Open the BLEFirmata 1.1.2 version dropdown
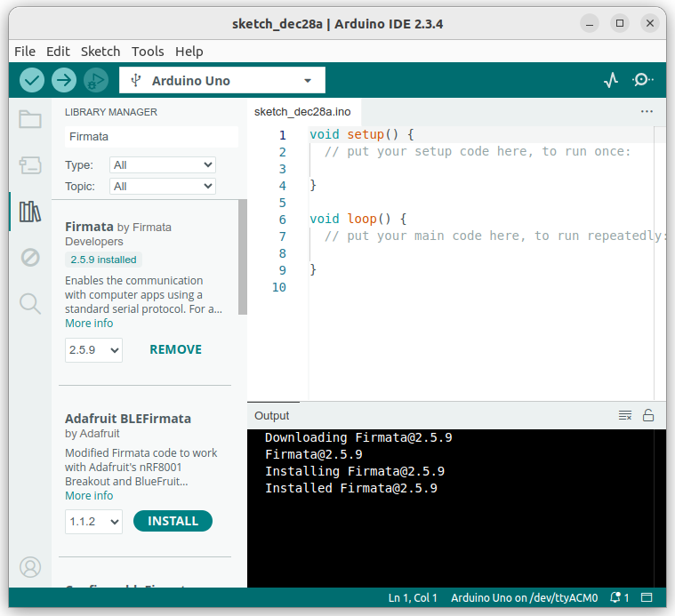 [94, 522]
